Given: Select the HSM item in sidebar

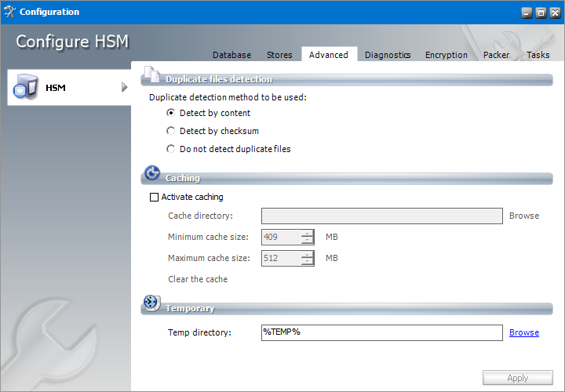Looking at the screenshot, I should tap(69, 87).
